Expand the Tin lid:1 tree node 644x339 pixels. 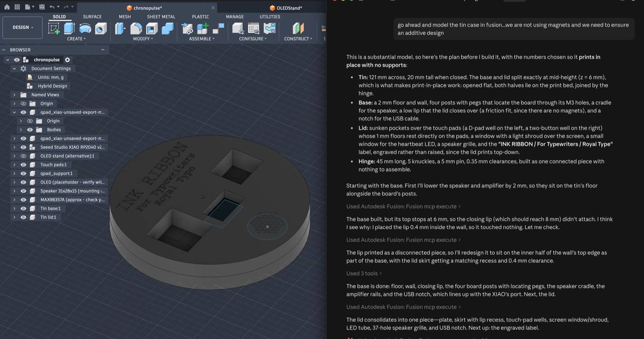[14, 217]
